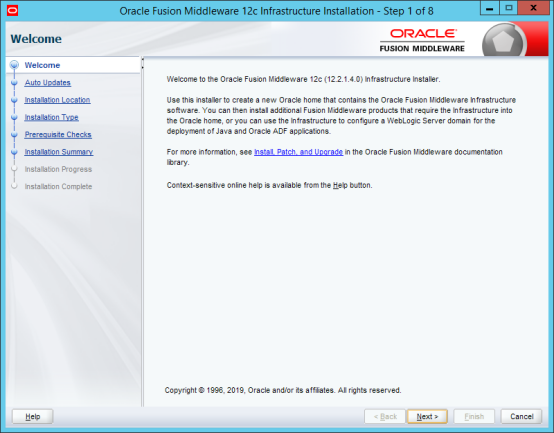Close the installer window
The height and width of the screenshot is (433, 554).
click(534, 8)
